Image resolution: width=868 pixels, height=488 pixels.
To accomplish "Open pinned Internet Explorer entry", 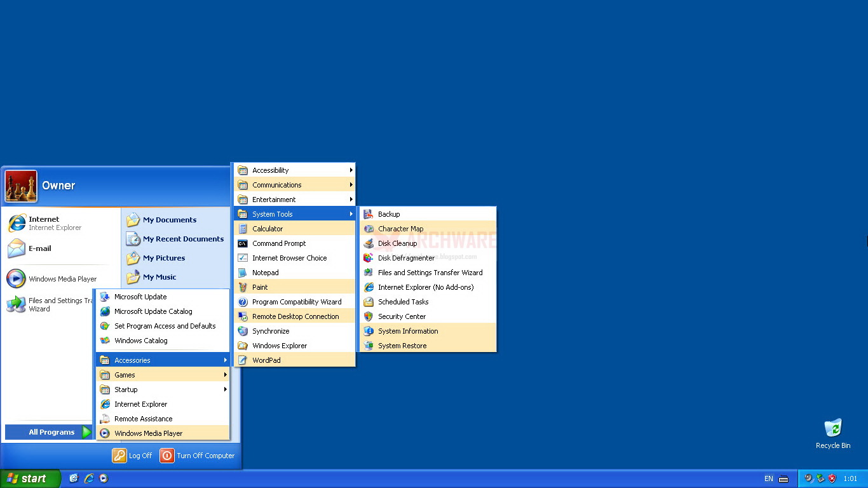I will [x=62, y=223].
